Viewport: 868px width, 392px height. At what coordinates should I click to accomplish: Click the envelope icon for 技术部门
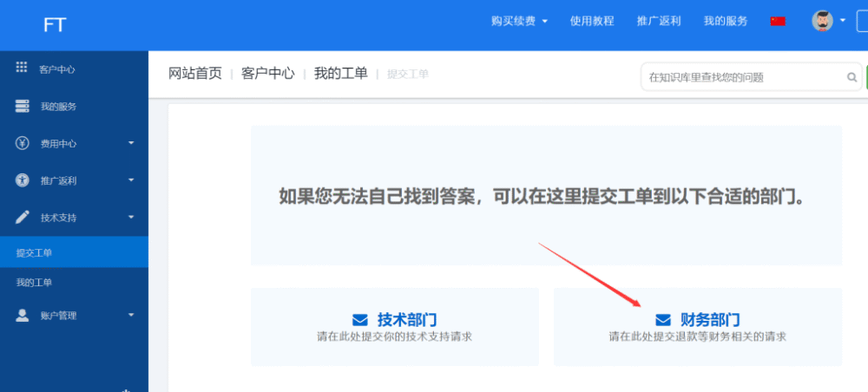(x=360, y=319)
